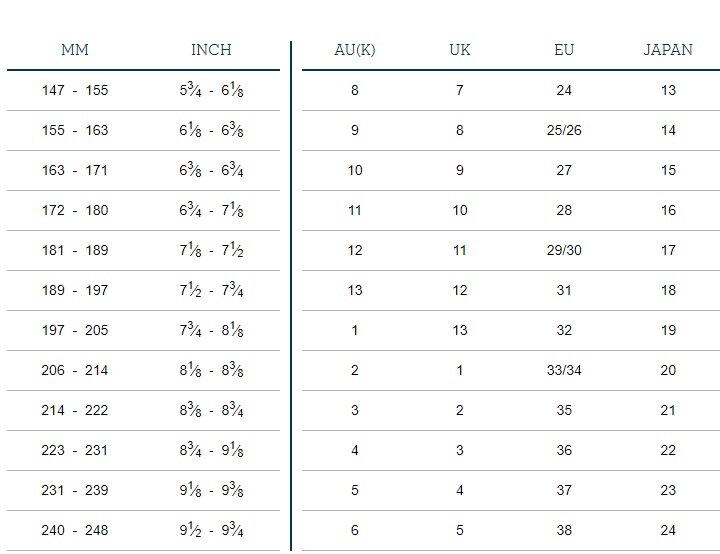This screenshot has width=720, height=554.
Task: Click the 6⅜ - 6¾ inch cell
Action: pyautogui.click(x=211, y=170)
